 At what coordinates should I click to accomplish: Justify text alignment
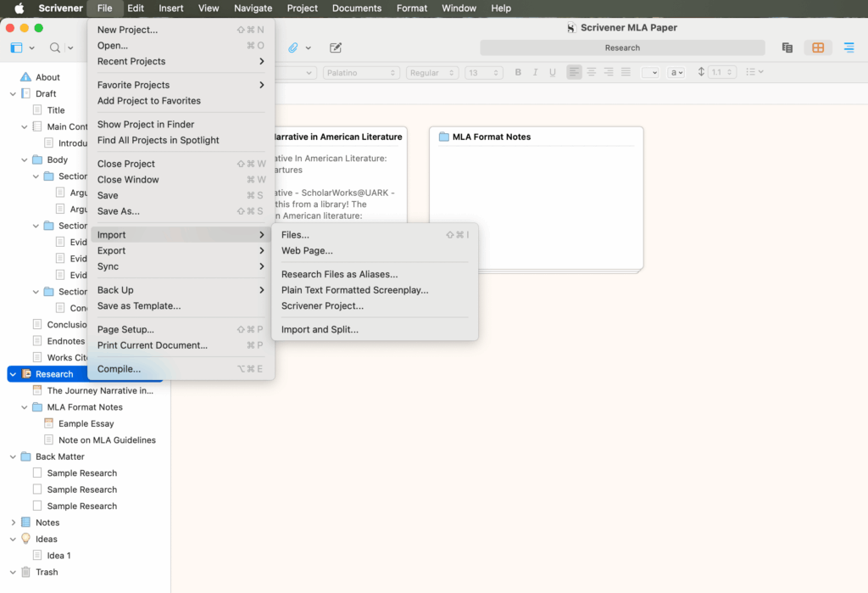626,72
